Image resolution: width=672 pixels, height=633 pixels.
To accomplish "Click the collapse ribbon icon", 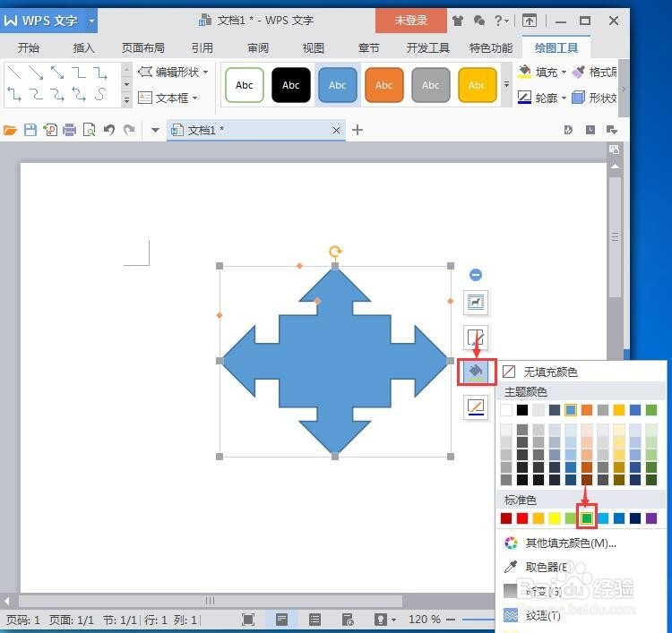I will coord(530,20).
